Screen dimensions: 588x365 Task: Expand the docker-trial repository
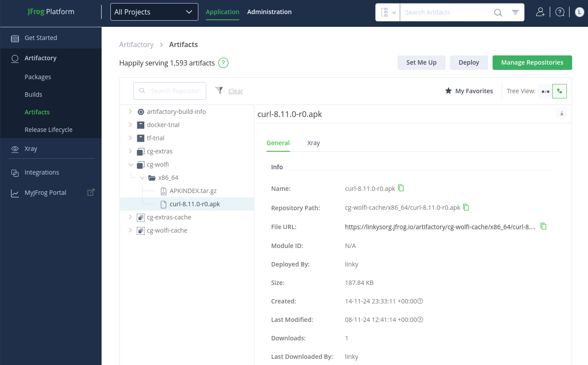[130, 125]
